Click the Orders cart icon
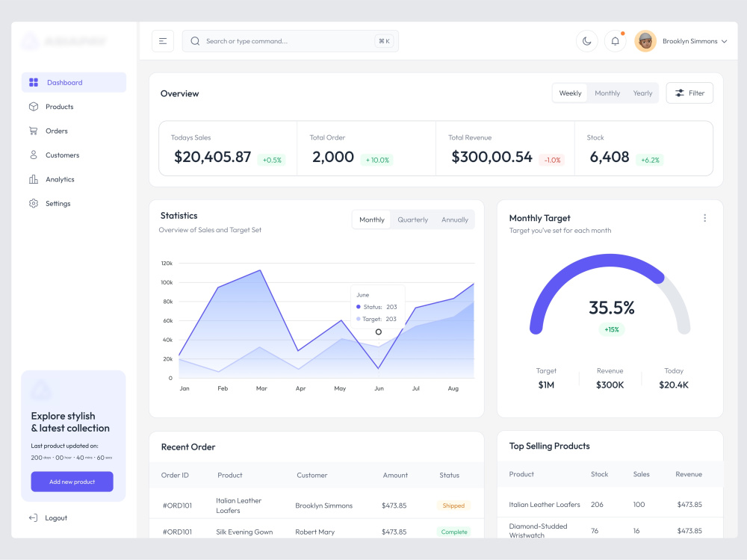747x560 pixels. (x=34, y=131)
